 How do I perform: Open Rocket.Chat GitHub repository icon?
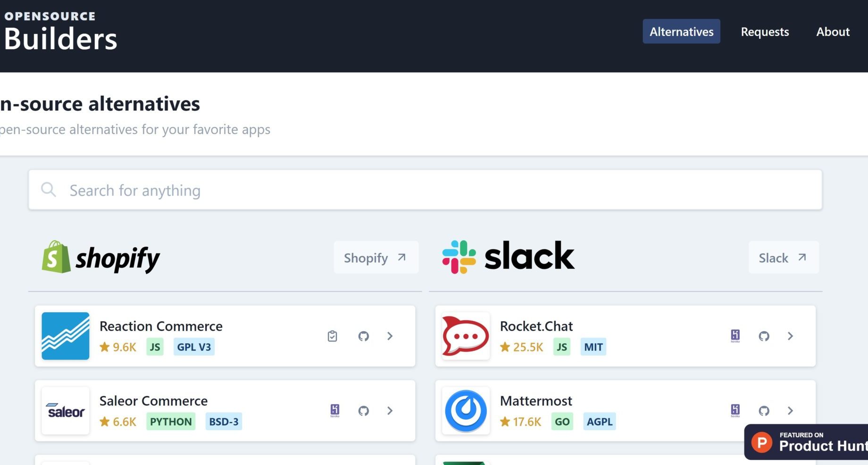coord(764,336)
